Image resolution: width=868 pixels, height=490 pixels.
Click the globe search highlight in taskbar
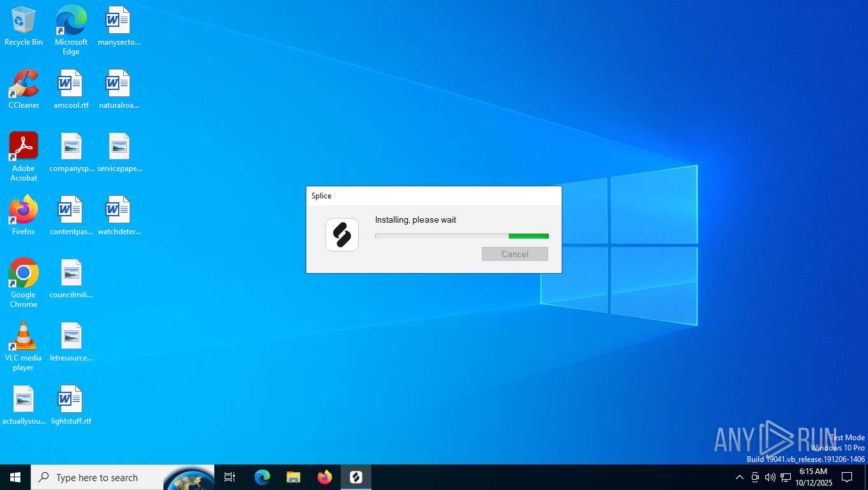pyautogui.click(x=189, y=479)
